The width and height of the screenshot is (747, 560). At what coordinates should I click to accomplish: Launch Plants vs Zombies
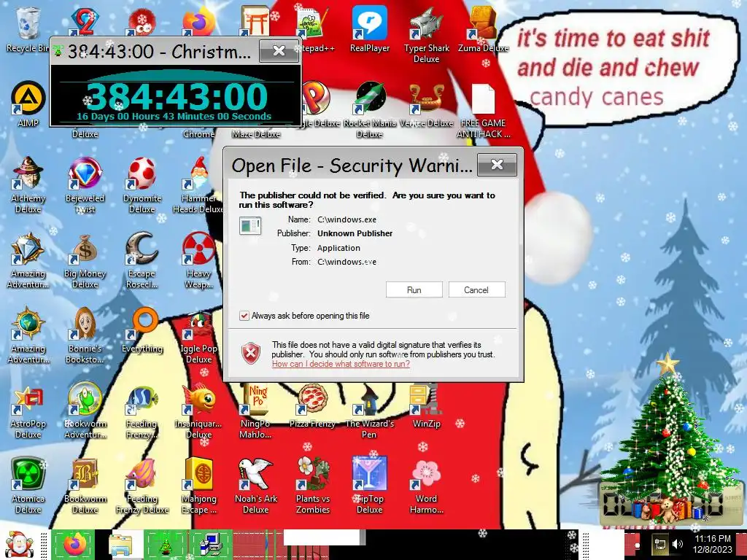click(x=312, y=486)
